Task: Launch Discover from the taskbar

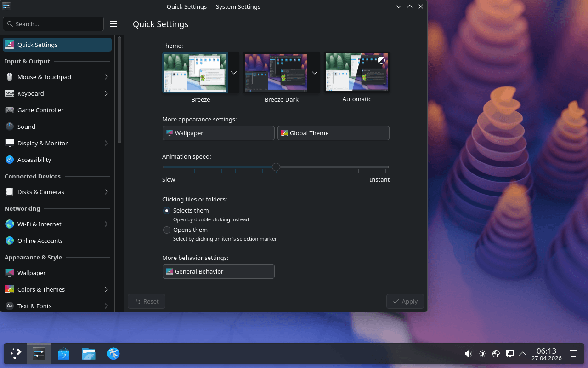Action: pos(64,354)
